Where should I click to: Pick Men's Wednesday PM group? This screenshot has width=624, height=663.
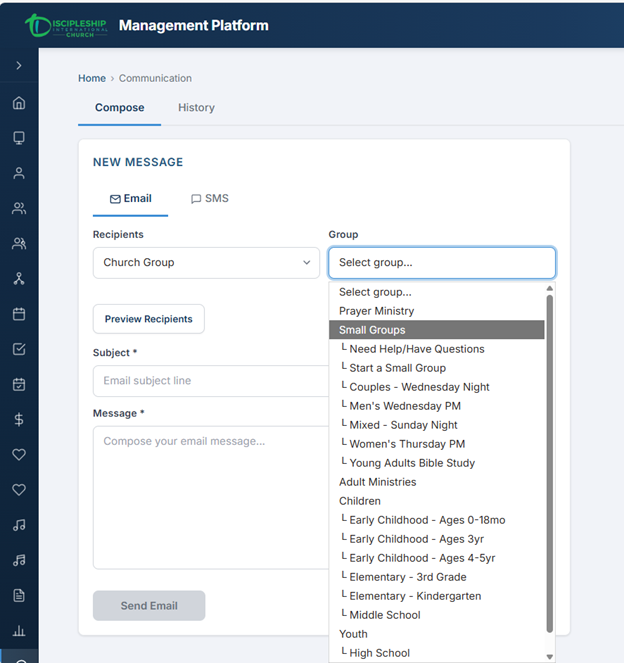(x=437, y=406)
